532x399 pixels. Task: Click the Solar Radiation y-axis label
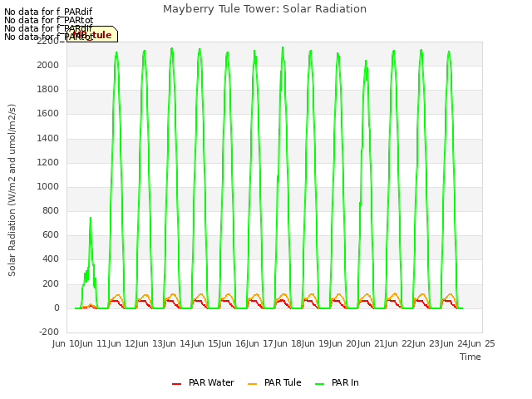coord(12,190)
